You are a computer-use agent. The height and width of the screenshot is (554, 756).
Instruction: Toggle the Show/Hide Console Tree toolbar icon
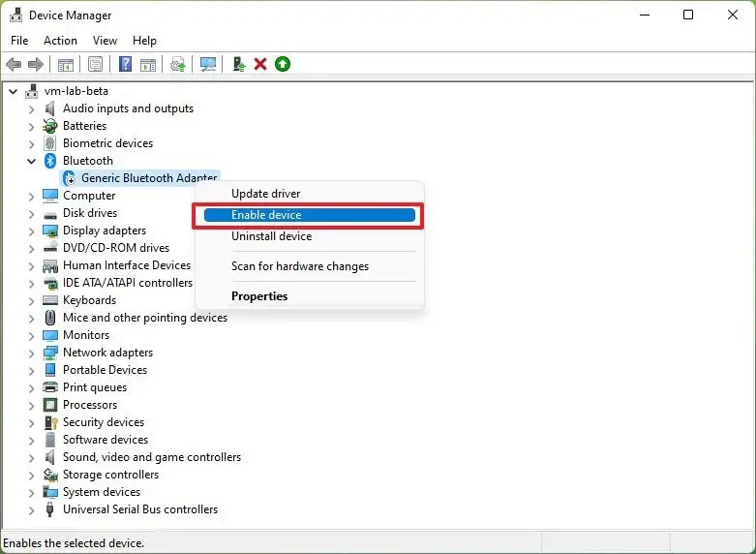(x=66, y=64)
